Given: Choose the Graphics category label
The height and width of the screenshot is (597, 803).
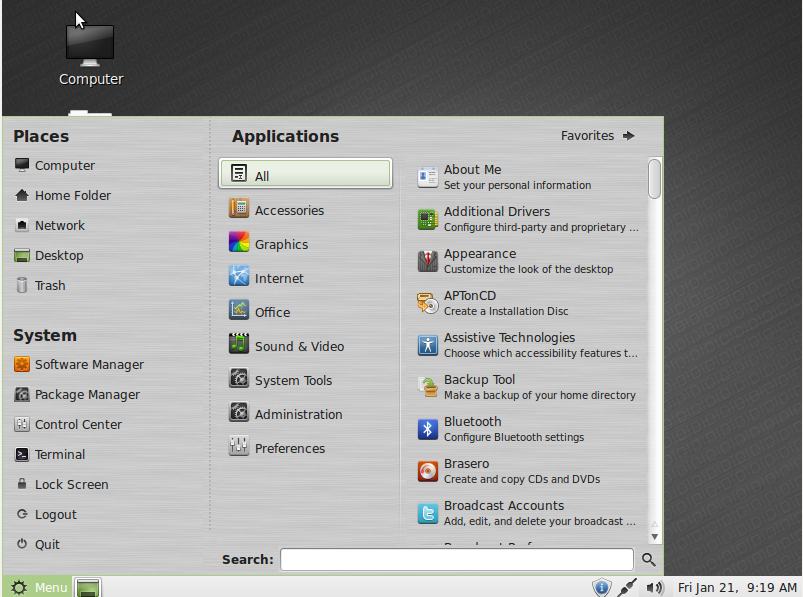Looking at the screenshot, I should click(281, 245).
